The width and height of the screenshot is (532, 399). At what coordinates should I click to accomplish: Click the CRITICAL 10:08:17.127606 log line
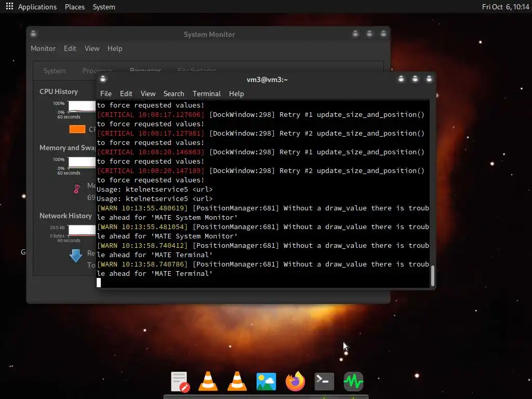tap(261, 115)
